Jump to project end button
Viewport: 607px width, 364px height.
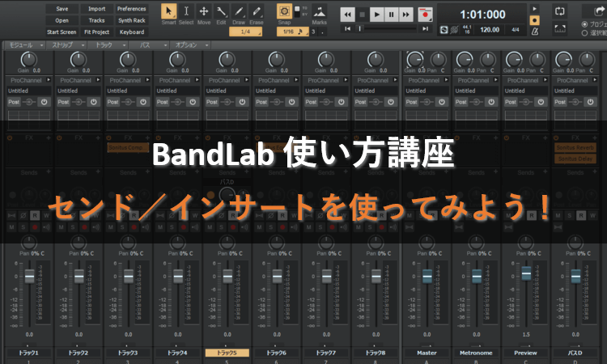pos(425,28)
